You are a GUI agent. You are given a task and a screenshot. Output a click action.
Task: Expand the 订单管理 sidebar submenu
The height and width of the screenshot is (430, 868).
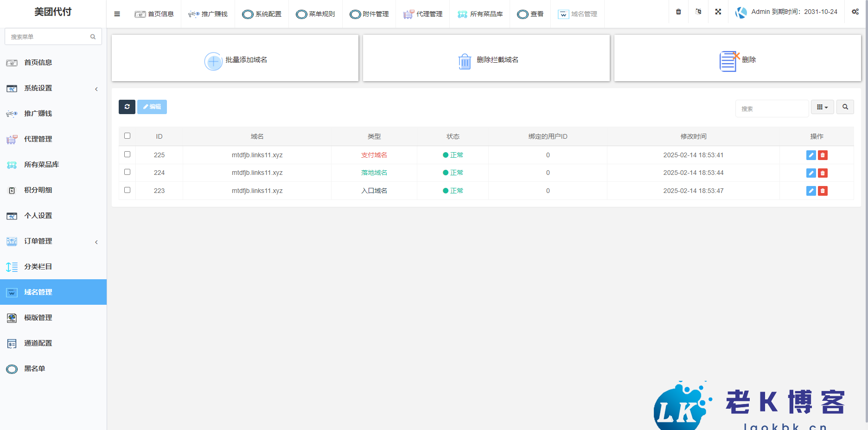[52, 241]
